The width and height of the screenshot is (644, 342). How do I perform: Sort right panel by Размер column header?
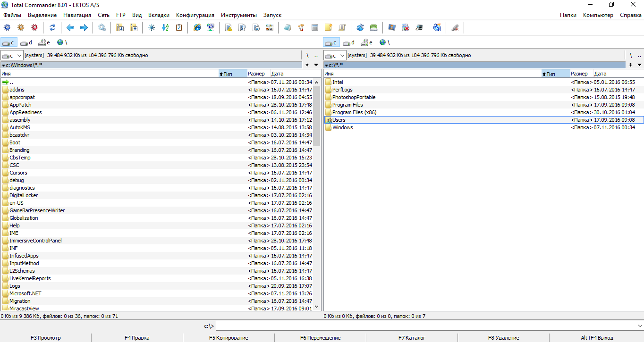581,74
